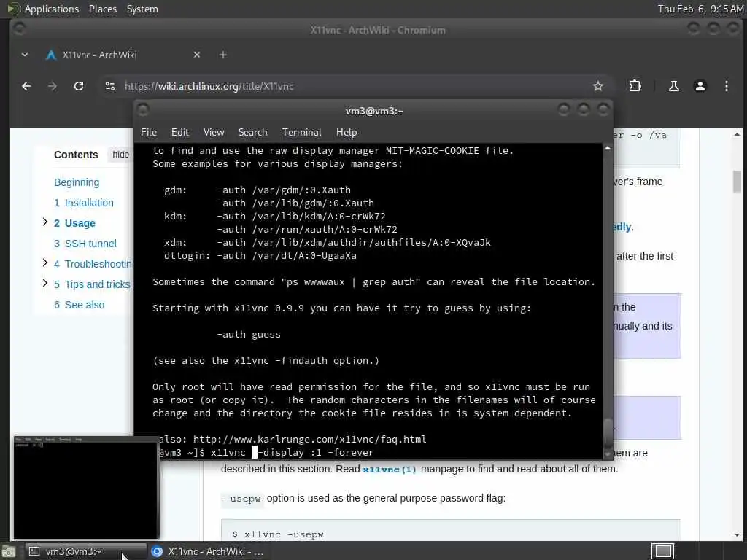Viewport: 747px width, 560px height.
Task: Click the page scrollbar down arrow
Action: click(737, 535)
